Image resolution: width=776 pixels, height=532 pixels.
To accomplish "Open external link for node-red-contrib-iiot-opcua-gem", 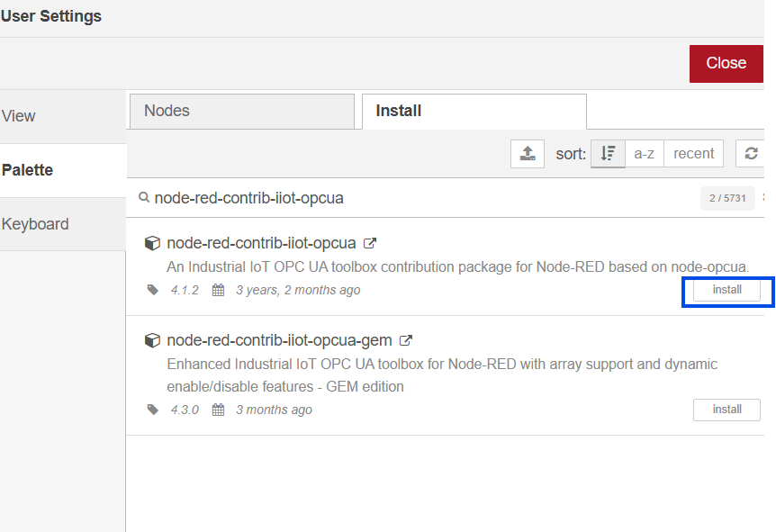I will [x=406, y=340].
